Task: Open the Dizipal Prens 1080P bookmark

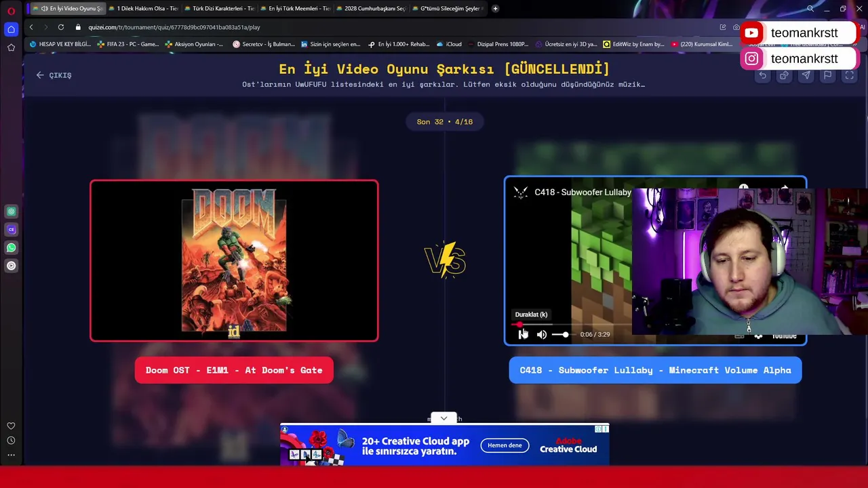Action: click(498, 44)
